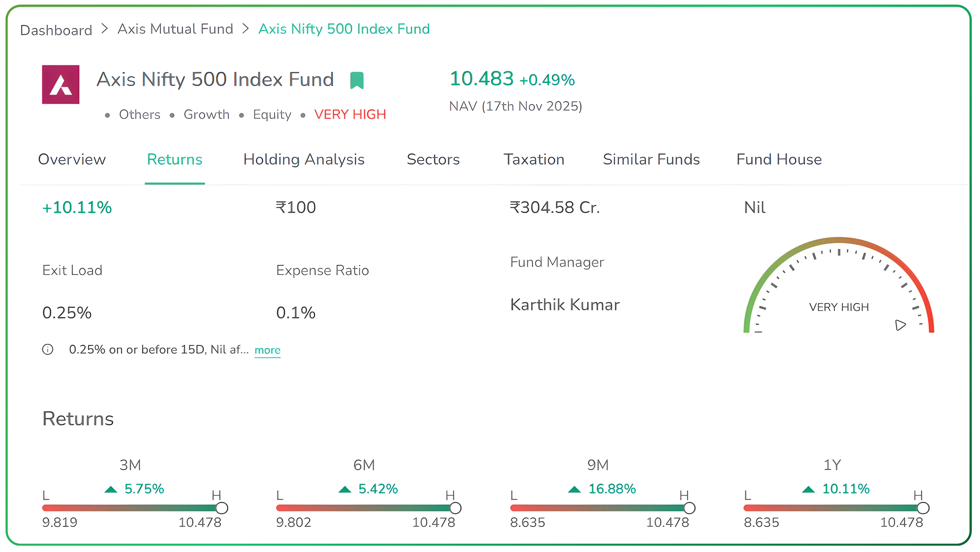Click the fund manager name Karthik Kumar
This screenshot has width=980, height=552.
coord(565,304)
